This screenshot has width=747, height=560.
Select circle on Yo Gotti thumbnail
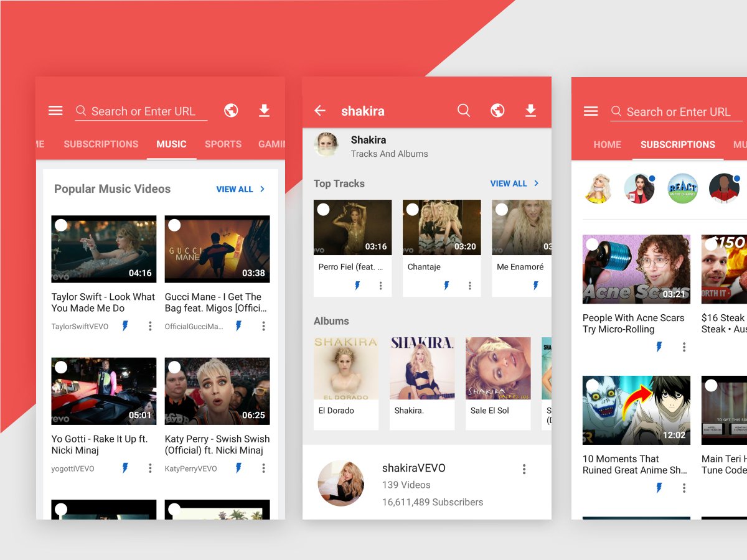click(x=61, y=367)
